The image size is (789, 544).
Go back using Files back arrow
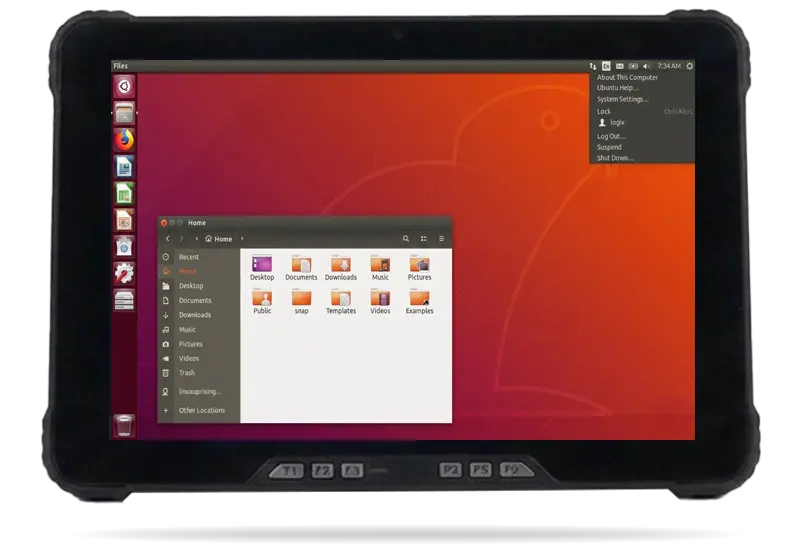click(167, 239)
